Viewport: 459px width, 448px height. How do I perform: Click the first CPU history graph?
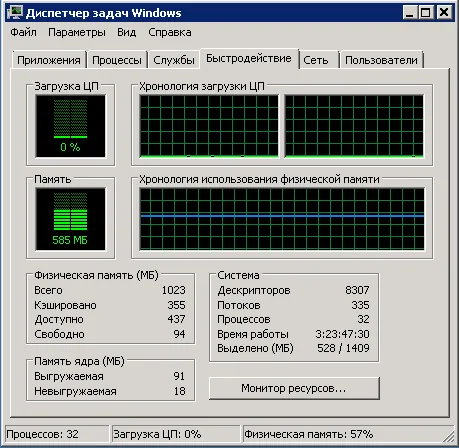[209, 126]
